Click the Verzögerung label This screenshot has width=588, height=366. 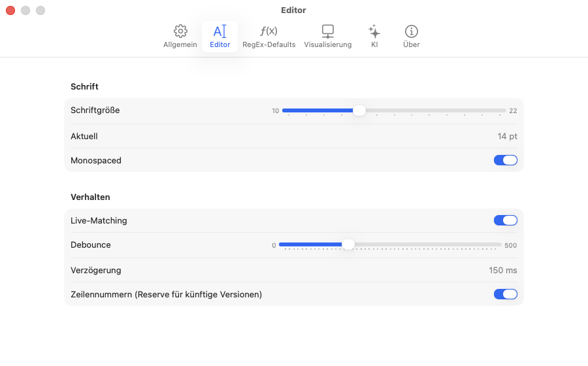click(x=95, y=271)
